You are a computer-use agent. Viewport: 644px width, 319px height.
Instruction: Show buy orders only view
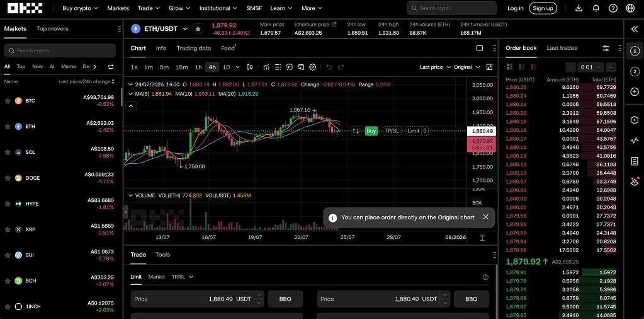(522, 67)
